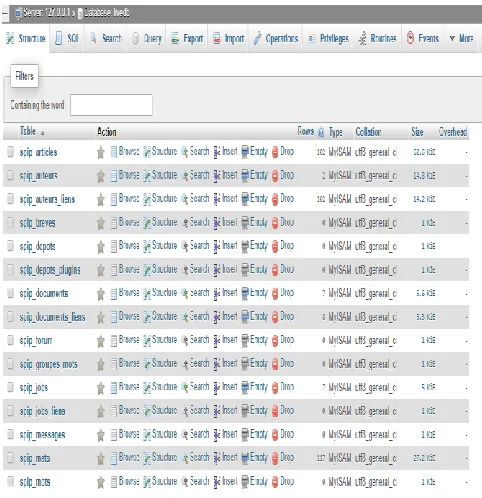Click the Rows help icon in header
Viewport: 482px width, 498px height.
coord(321,132)
